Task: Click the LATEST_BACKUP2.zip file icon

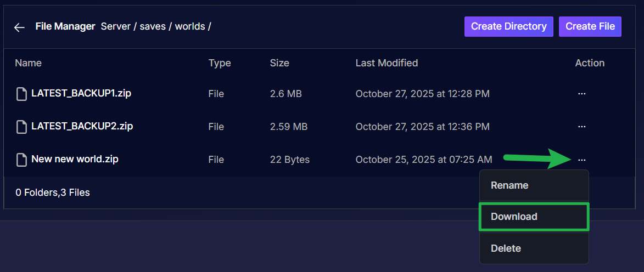Action: point(21,127)
